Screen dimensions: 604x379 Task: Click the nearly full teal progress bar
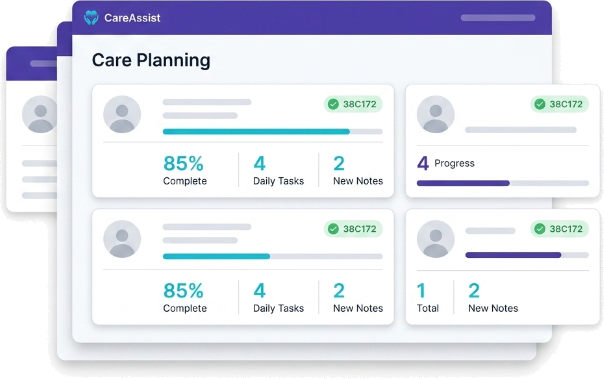click(x=273, y=132)
